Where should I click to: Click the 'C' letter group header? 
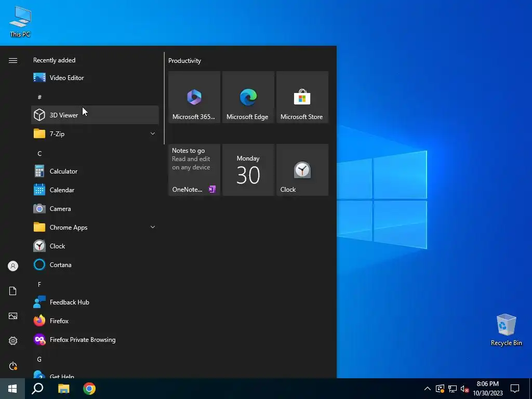pos(39,153)
